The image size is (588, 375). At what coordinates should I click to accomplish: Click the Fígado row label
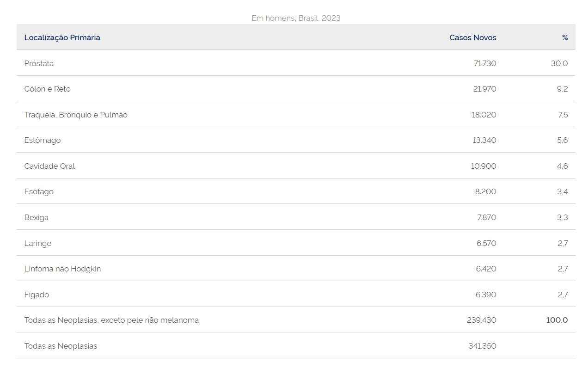click(x=37, y=295)
